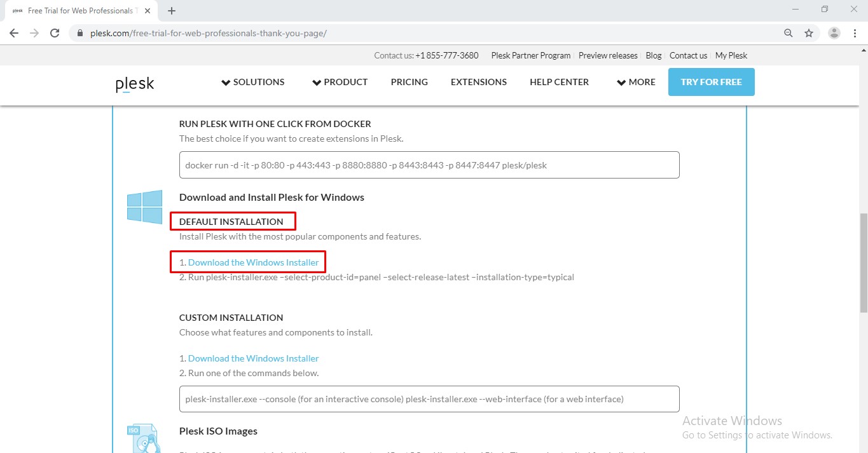Download the Windows Installer under Custom Installation
The height and width of the screenshot is (453, 868).
pyautogui.click(x=254, y=358)
